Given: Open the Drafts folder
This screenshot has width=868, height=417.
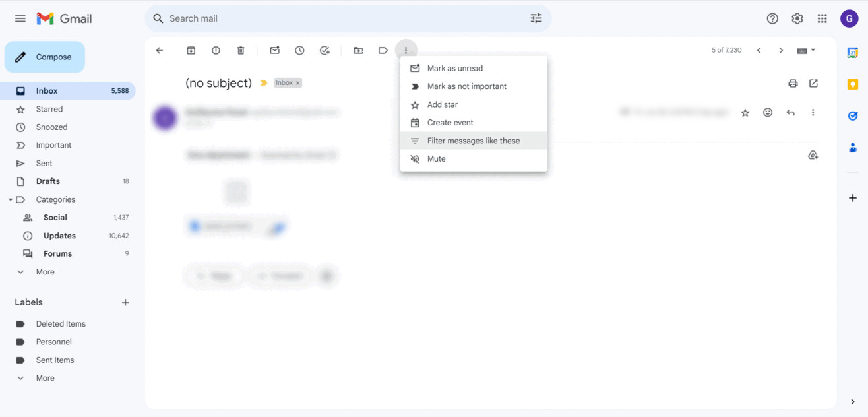Looking at the screenshot, I should click(x=68, y=181).
